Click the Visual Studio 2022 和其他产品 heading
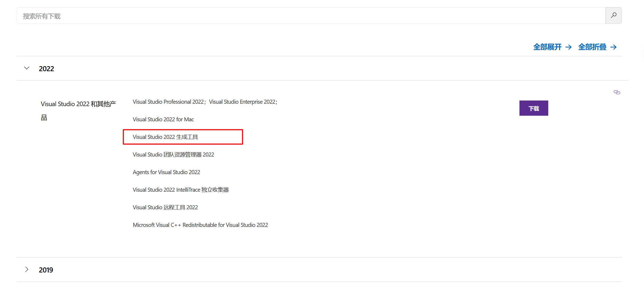 78,111
